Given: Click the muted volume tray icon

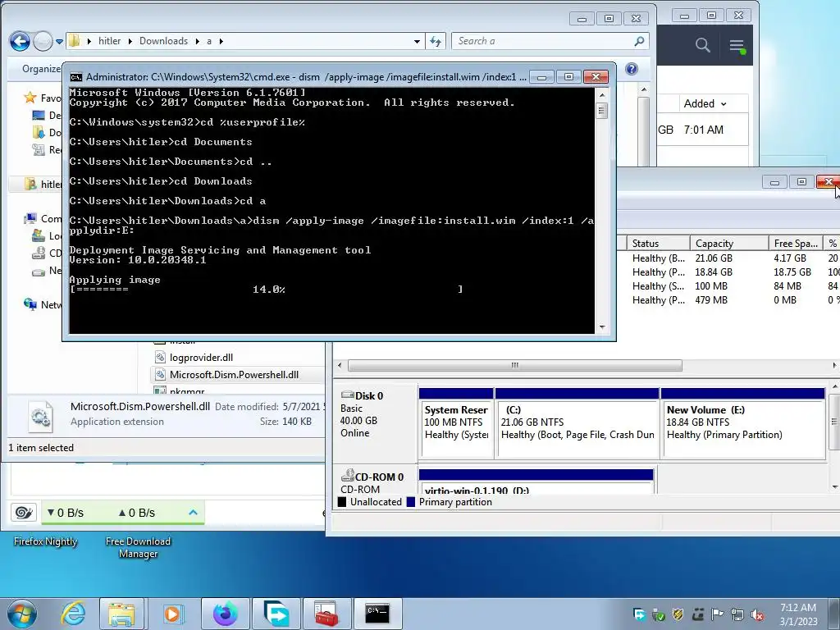Looking at the screenshot, I should point(757,615).
